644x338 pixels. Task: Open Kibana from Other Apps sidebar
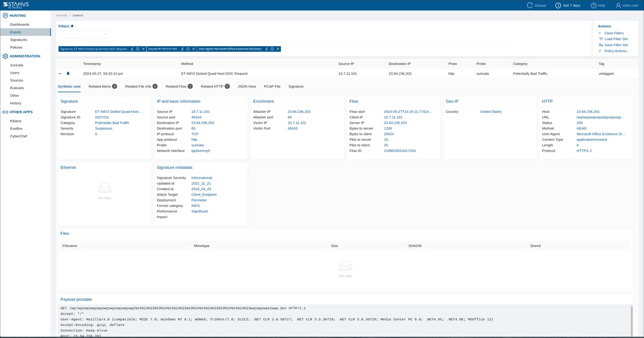coord(16,121)
